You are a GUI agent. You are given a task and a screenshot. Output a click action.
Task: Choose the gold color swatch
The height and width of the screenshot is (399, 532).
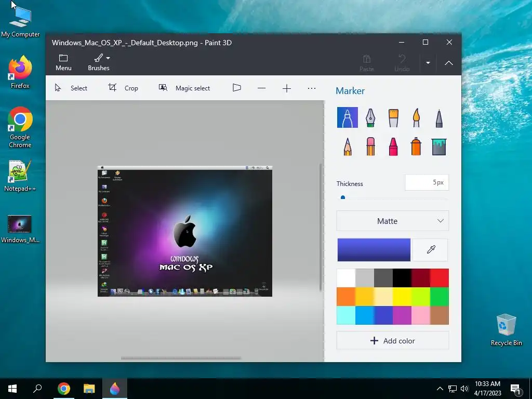coord(364,297)
